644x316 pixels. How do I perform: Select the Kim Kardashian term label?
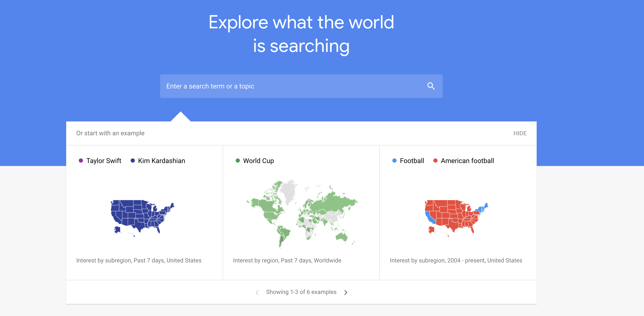[x=162, y=161]
